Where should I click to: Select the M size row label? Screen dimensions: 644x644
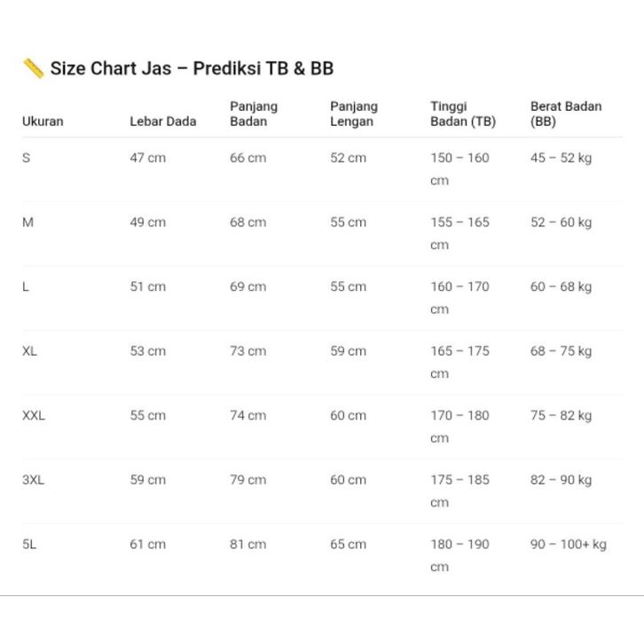click(x=27, y=223)
